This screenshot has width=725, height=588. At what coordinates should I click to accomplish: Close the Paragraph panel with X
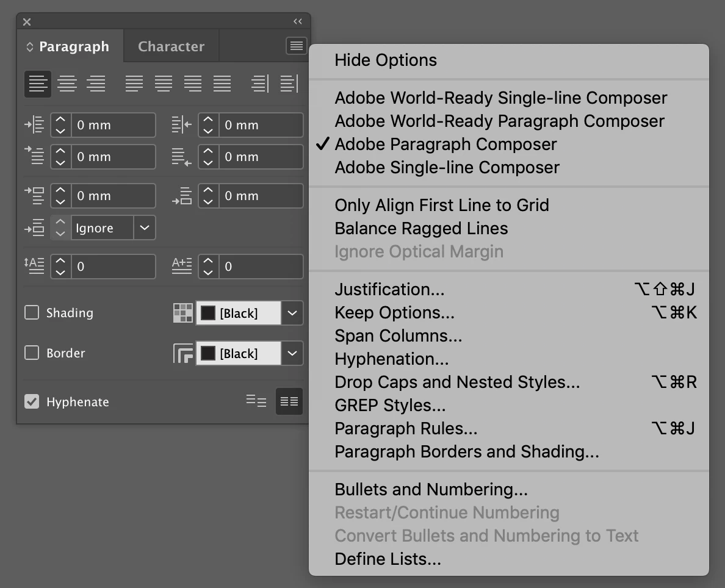[27, 22]
